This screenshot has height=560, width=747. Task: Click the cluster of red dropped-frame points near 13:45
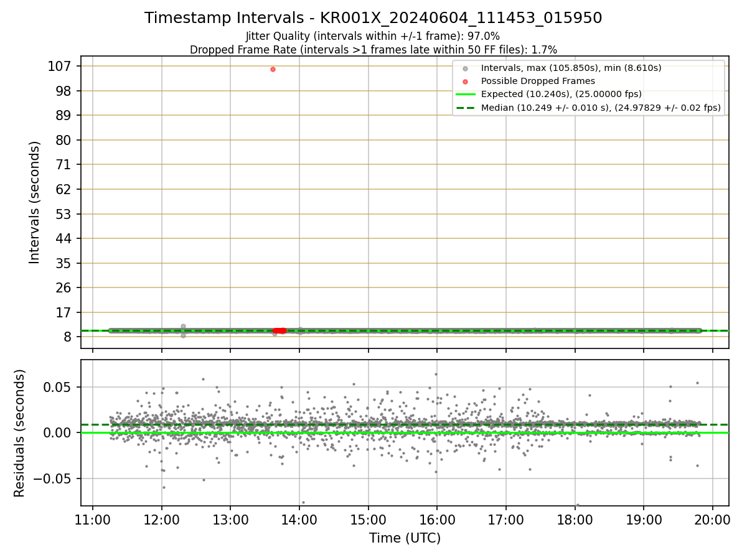(x=280, y=330)
